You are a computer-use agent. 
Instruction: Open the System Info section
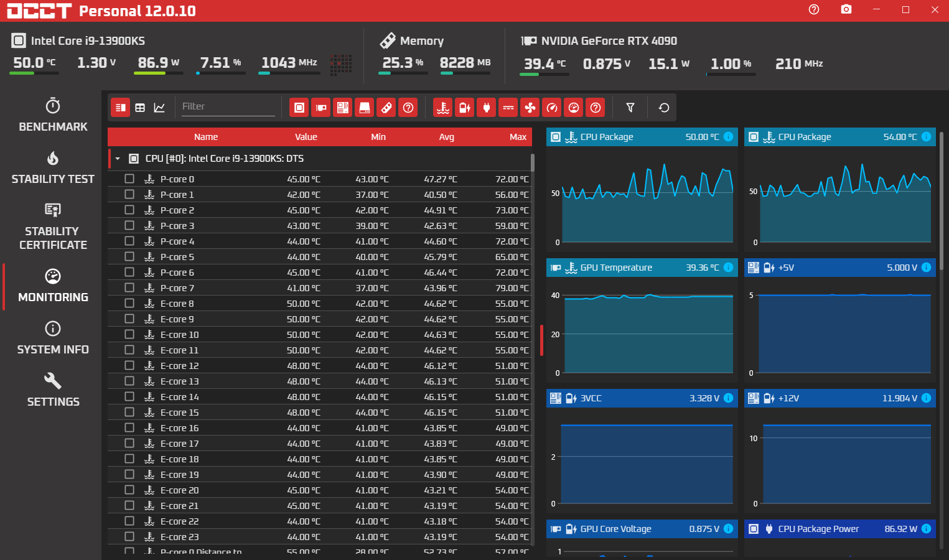[x=53, y=338]
